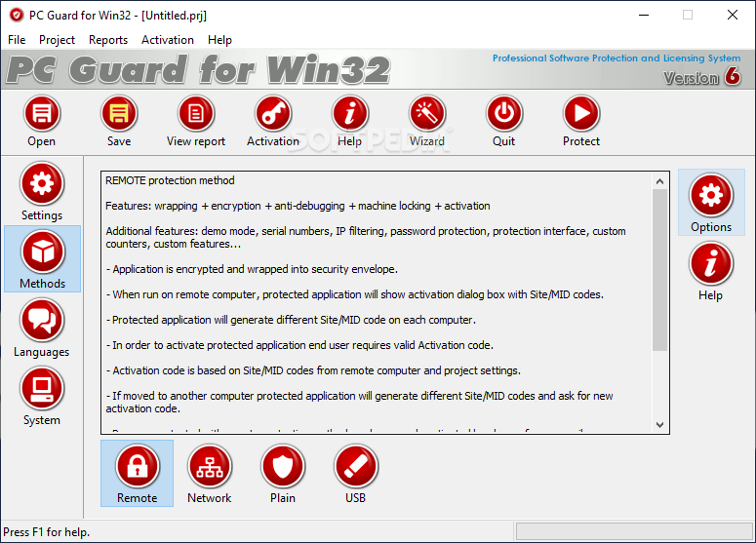
Task: Select the Network protection method
Action: click(x=210, y=474)
